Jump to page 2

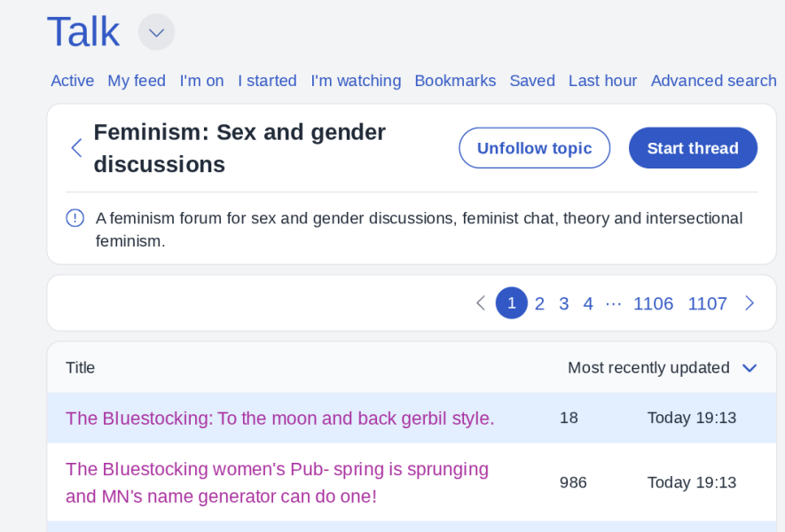(x=539, y=303)
